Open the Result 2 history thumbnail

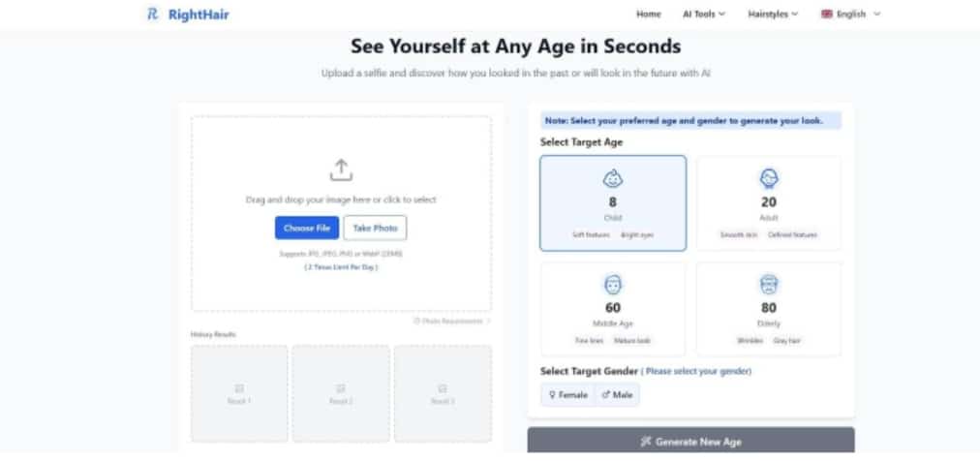pyautogui.click(x=340, y=393)
